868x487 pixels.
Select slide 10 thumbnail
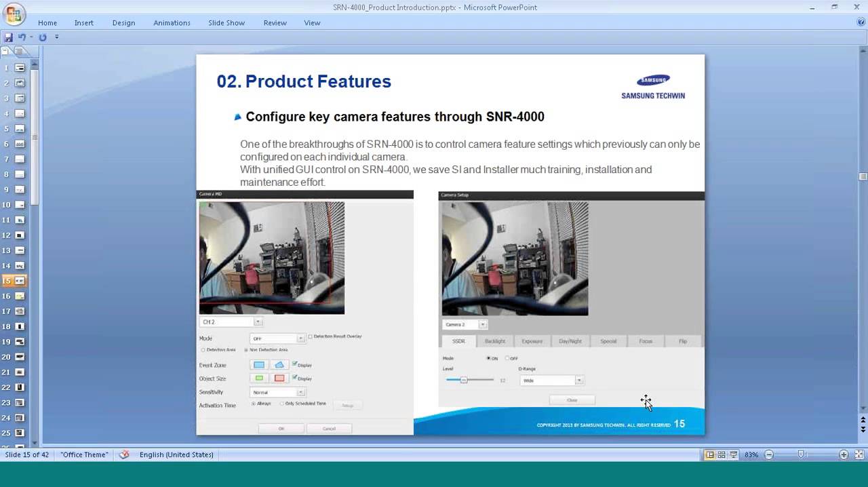tap(20, 205)
